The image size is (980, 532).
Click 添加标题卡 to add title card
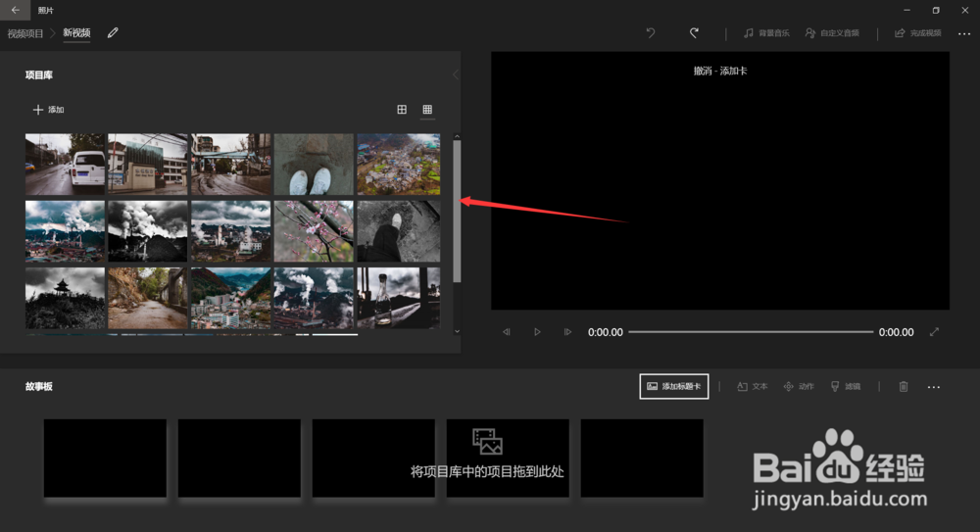coord(674,386)
